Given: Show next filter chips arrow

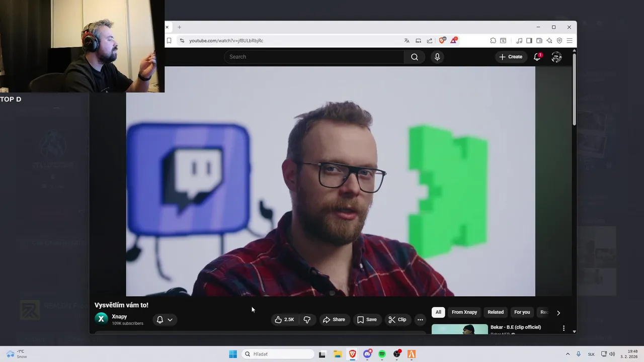Looking at the screenshot, I should 558,313.
